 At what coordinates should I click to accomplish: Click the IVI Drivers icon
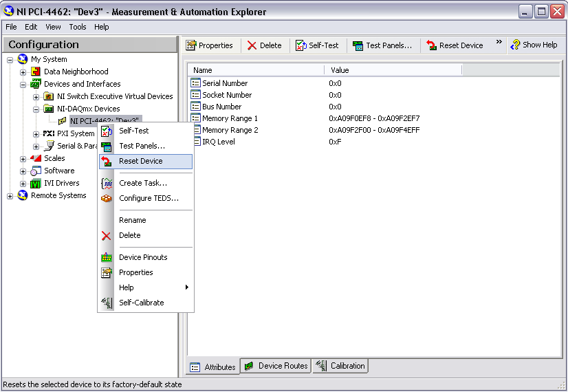(x=36, y=184)
